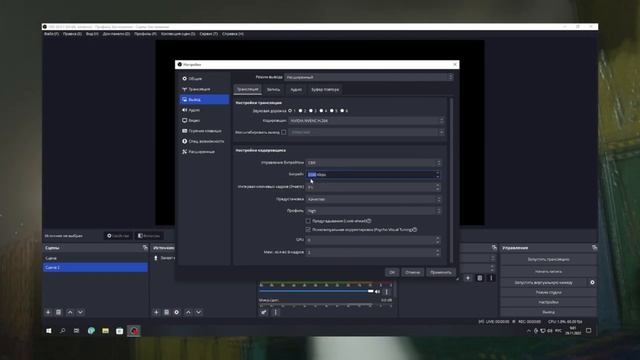Select audio track 3 radio button
Screen dimensions: 640x360
(x=311, y=111)
